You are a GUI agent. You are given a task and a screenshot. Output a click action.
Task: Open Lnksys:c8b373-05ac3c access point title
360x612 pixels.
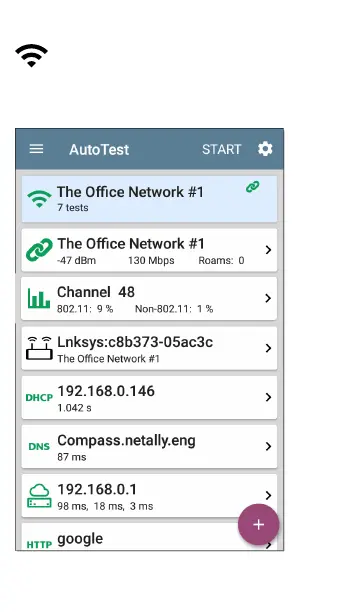click(135, 342)
